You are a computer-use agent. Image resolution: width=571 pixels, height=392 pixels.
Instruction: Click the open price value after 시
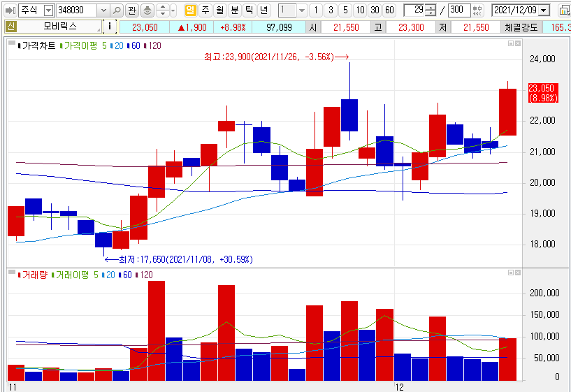pyautogui.click(x=345, y=27)
